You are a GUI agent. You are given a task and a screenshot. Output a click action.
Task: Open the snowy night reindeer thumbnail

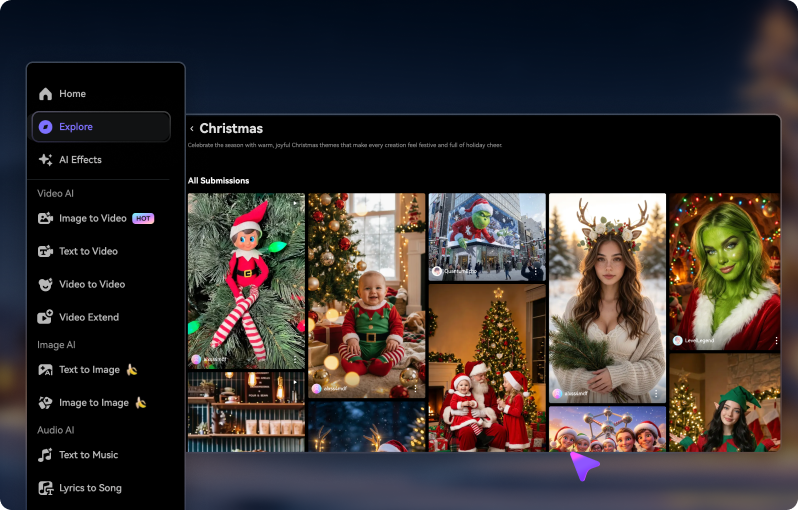(366, 427)
